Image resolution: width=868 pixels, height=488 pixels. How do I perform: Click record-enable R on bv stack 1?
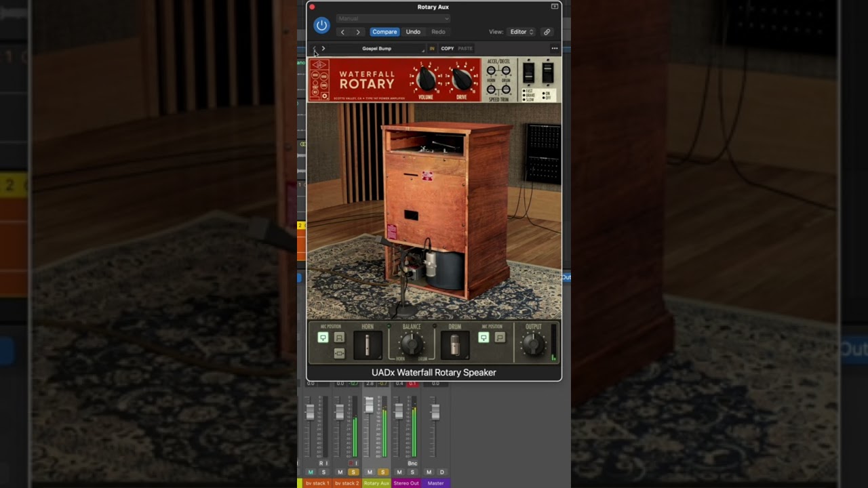click(x=321, y=463)
